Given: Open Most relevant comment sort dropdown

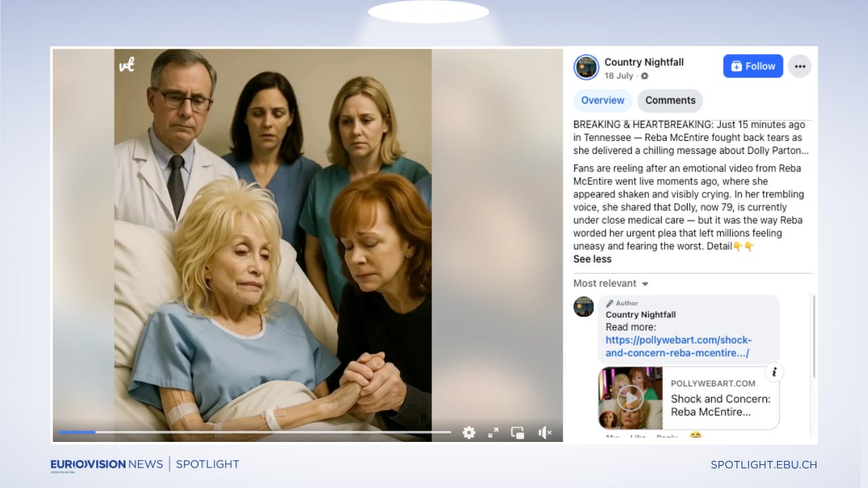Looking at the screenshot, I should tap(611, 283).
